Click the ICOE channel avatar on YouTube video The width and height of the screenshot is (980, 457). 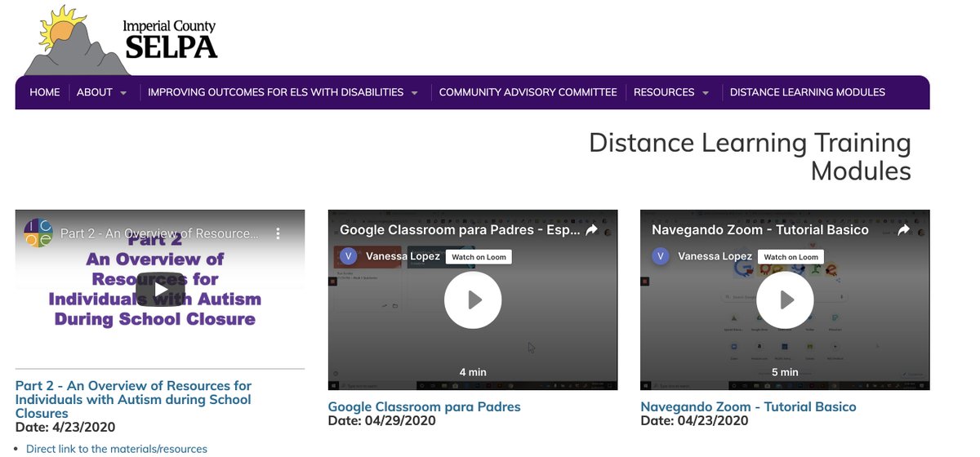(37, 233)
